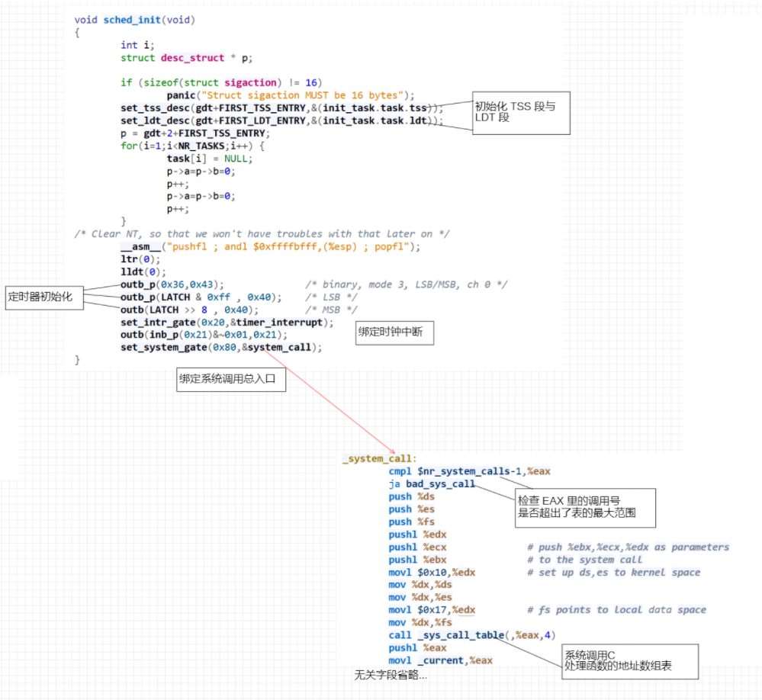
Task: Select the 'push %ds' instruction
Action: pyautogui.click(x=412, y=496)
